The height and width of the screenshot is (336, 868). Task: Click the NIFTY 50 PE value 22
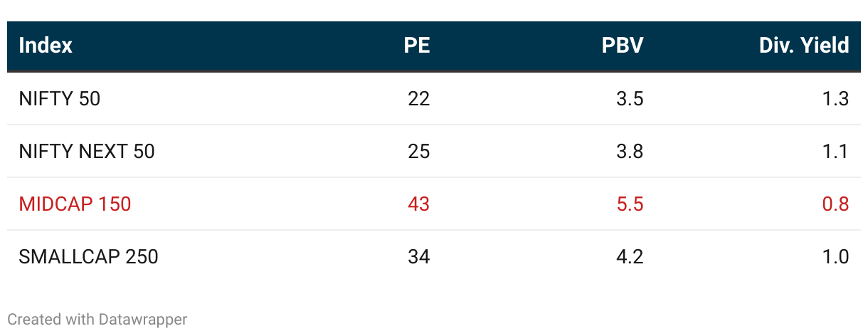[419, 98]
